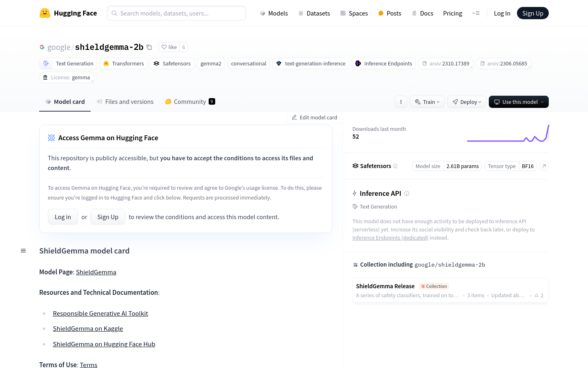Click the Hugging Face emoji logo
The width and height of the screenshot is (588, 368).
[45, 13]
